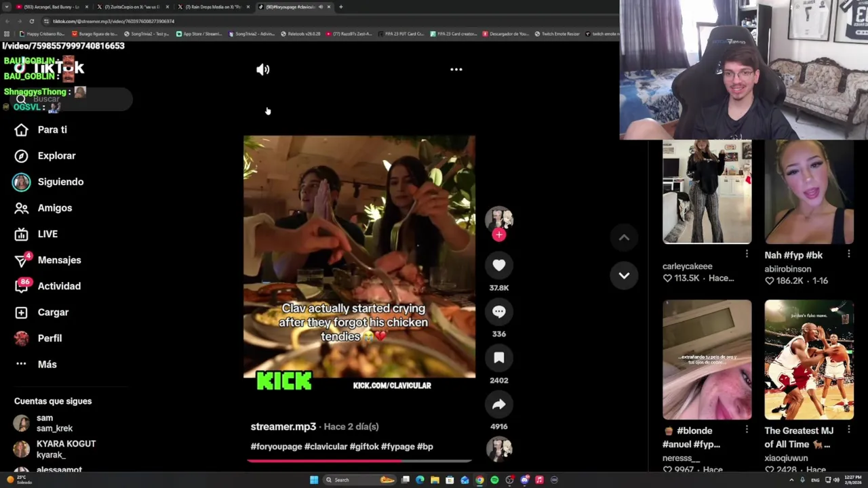
Task: Open KYARA KOGUT followed account
Action: (56, 449)
